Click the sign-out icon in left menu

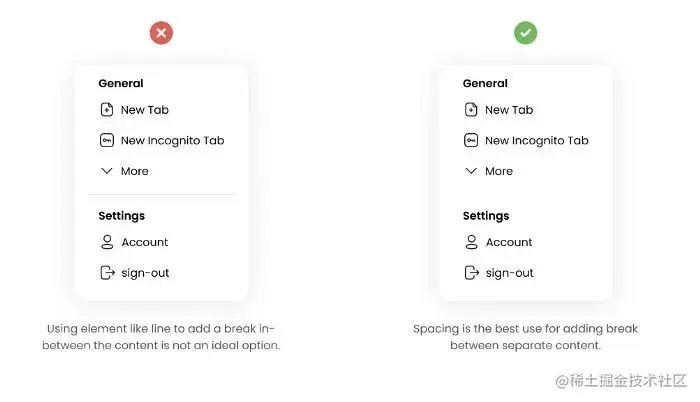point(107,273)
